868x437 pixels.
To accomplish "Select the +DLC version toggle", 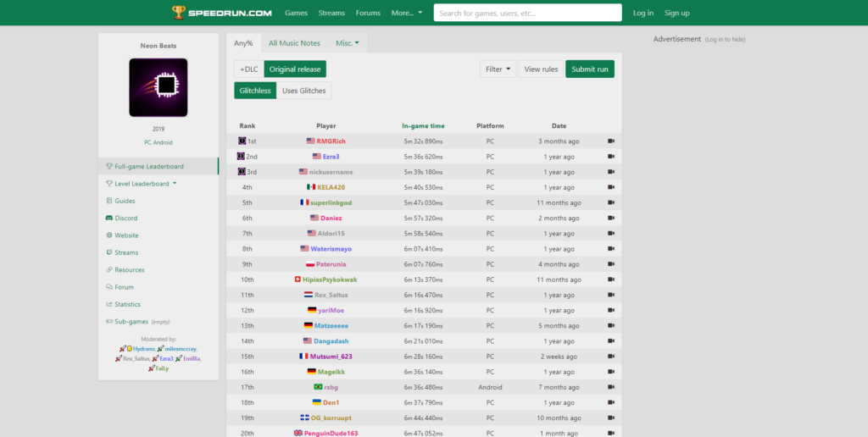I will coord(249,69).
